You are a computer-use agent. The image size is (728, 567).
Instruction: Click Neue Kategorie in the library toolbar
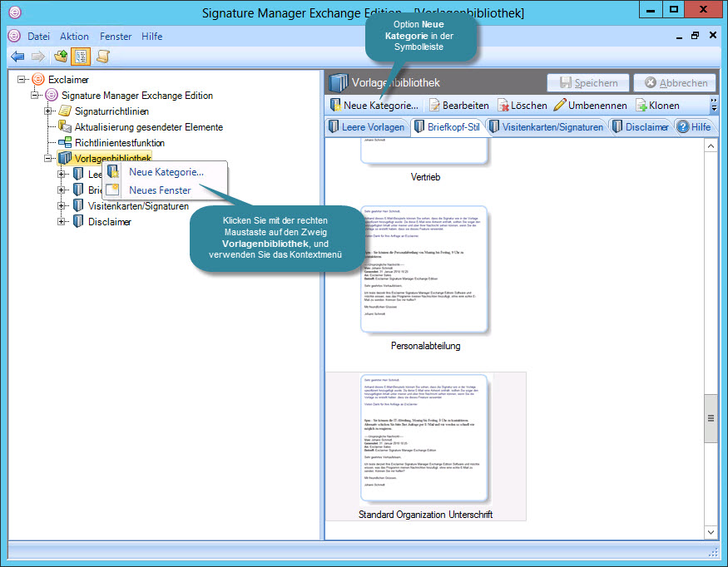[x=374, y=106]
